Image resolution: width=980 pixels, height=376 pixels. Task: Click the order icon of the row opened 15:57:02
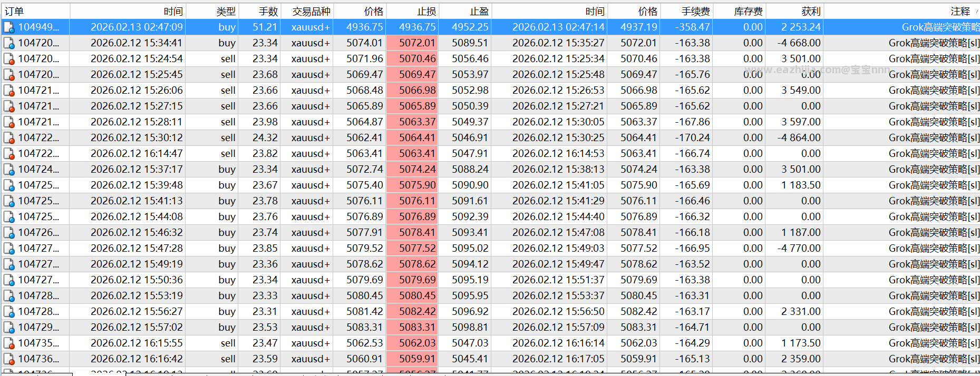9,328
